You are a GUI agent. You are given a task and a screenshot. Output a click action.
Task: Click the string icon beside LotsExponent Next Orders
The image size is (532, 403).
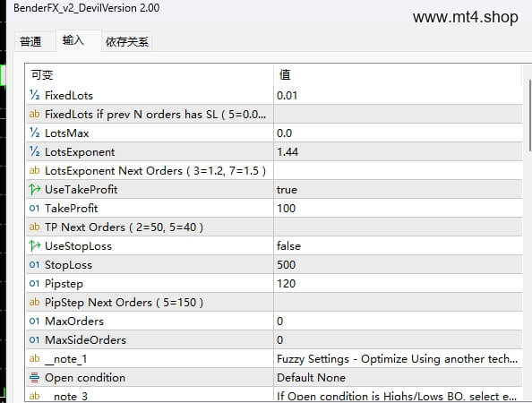34,171
